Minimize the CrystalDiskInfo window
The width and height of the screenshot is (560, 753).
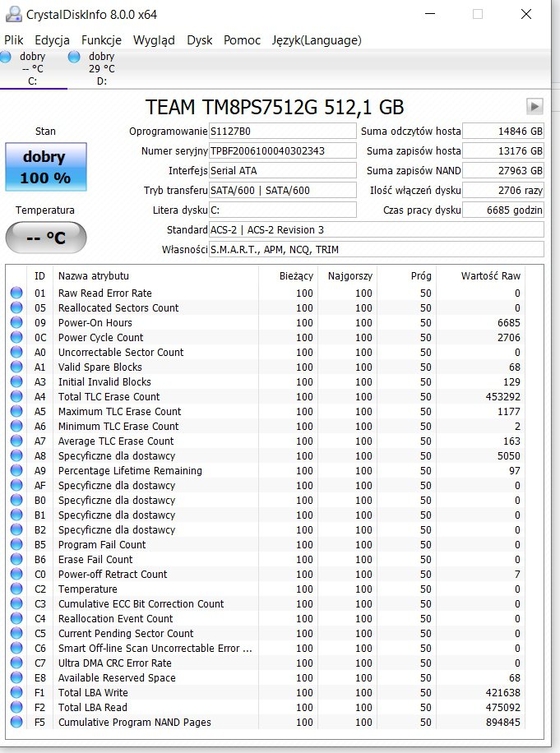coord(430,14)
